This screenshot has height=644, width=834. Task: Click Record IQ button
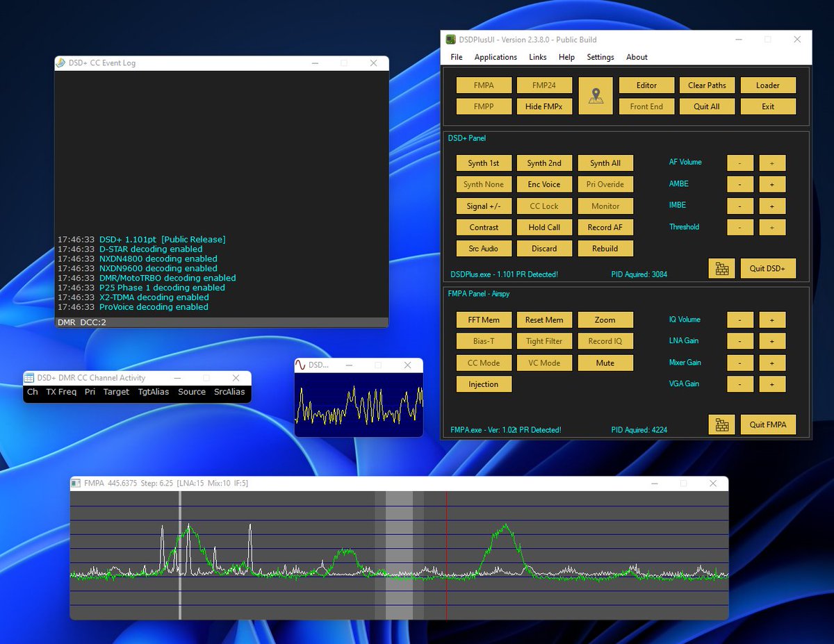(605, 341)
